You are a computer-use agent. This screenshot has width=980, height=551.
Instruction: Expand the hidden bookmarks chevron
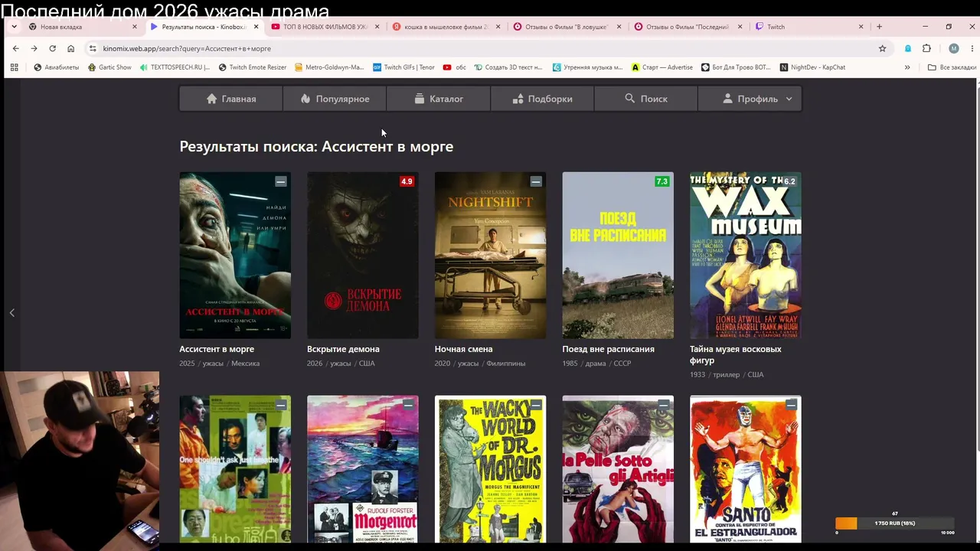point(907,67)
